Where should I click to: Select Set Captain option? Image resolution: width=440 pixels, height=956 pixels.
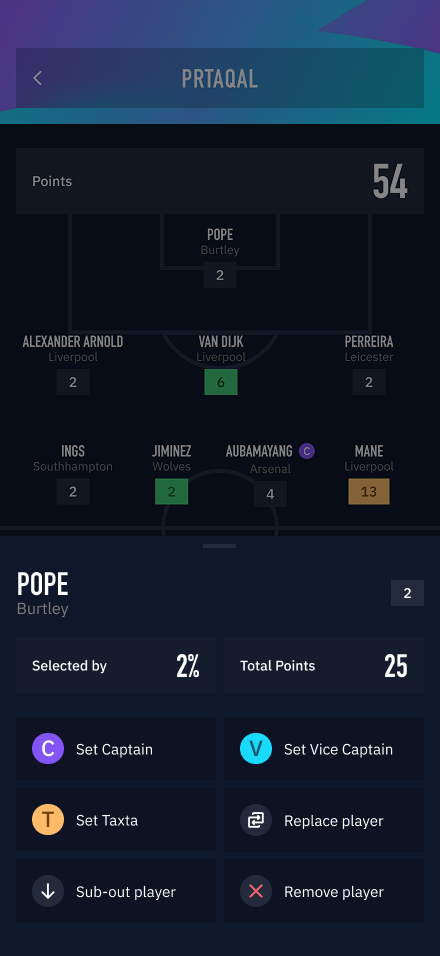[x=116, y=749]
